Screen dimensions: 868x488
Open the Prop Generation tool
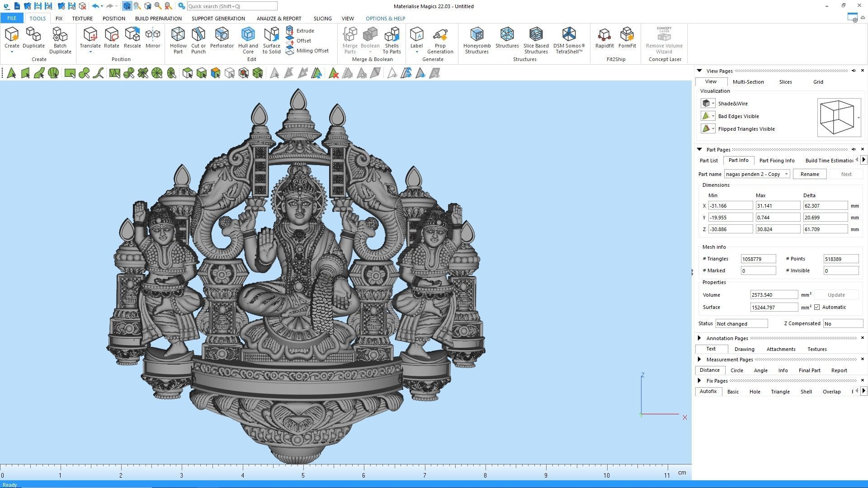440,41
